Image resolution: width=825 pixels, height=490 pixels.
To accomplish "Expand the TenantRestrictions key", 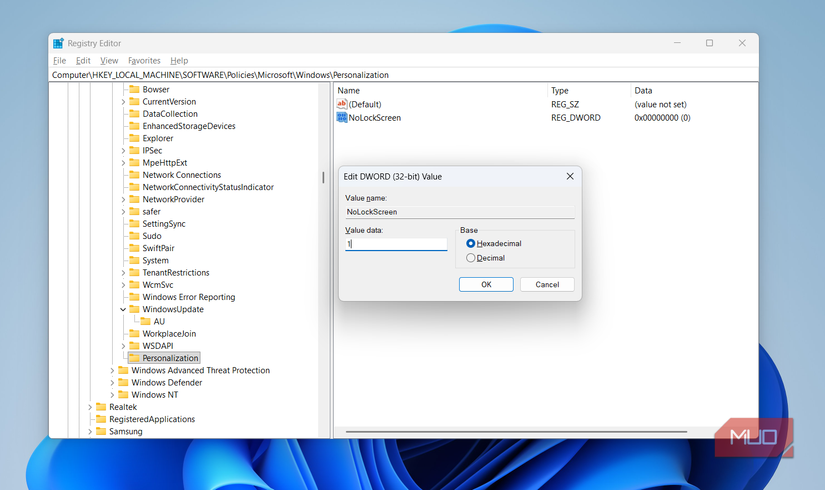I will (123, 273).
